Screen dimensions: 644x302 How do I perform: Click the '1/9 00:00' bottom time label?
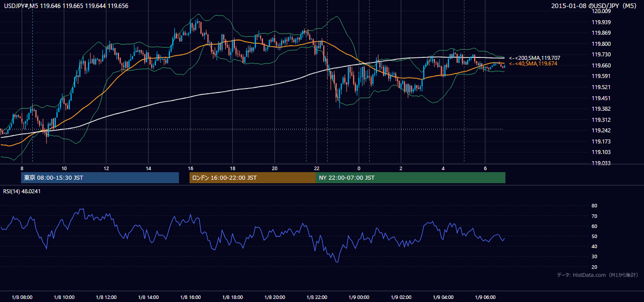coord(359,297)
